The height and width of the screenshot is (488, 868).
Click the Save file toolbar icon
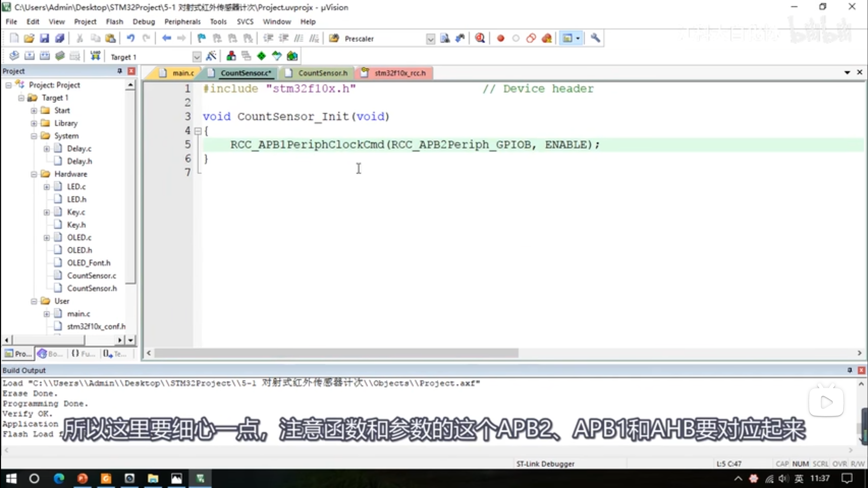point(44,38)
